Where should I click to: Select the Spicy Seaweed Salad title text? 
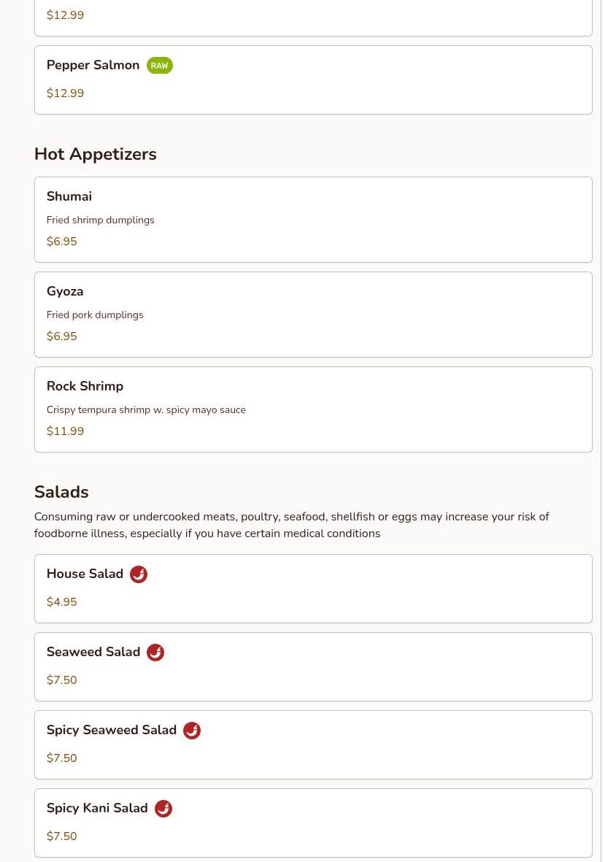[112, 730]
